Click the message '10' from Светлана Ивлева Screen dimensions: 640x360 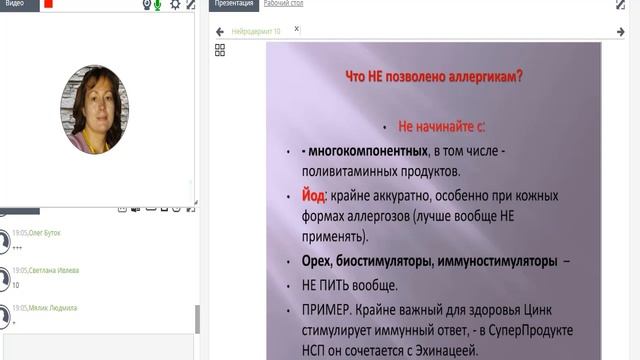coord(16,285)
